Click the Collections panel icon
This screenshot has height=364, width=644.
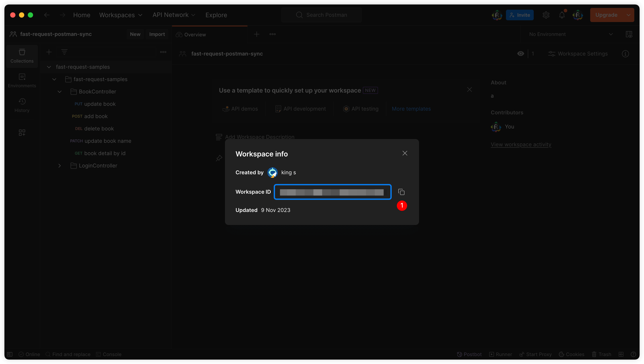tap(22, 56)
